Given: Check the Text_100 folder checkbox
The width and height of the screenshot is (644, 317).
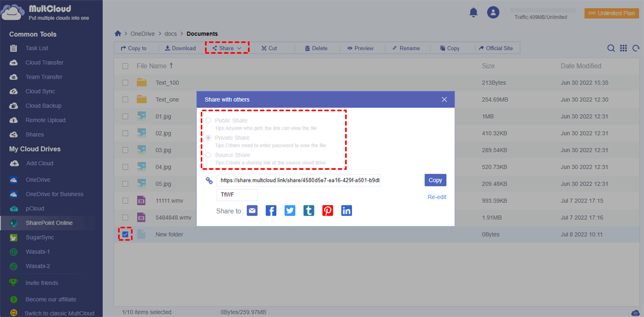Looking at the screenshot, I should click(125, 83).
